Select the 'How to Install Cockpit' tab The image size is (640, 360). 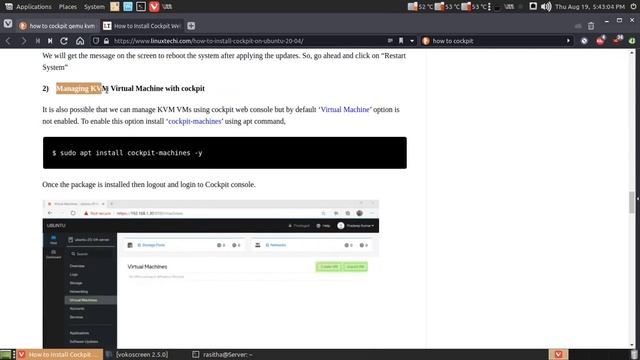142,26
